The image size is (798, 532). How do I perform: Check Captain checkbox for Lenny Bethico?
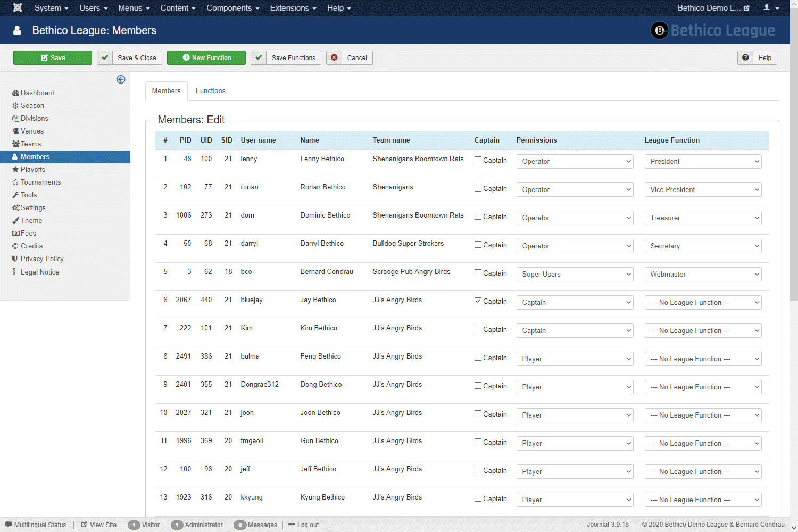click(x=478, y=160)
